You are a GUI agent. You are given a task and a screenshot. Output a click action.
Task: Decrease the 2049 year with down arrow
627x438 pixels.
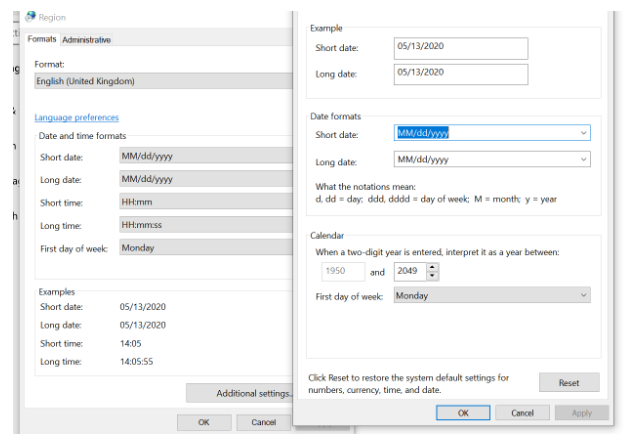[x=432, y=276]
